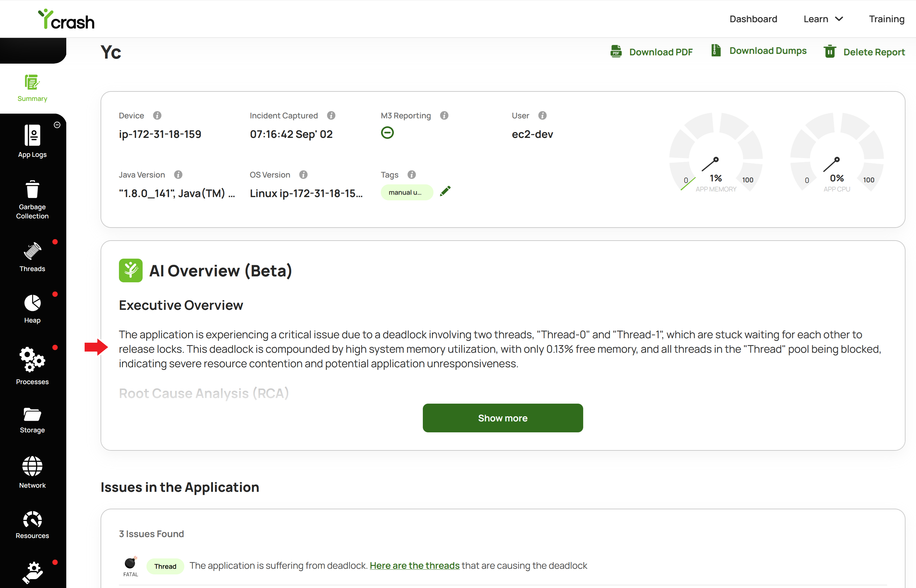This screenshot has width=916, height=588.
Task: Click device name ip-172-31-18-159
Action: click(x=160, y=134)
